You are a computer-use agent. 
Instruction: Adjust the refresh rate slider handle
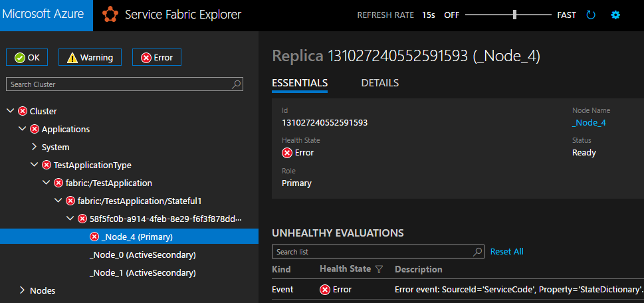515,15
